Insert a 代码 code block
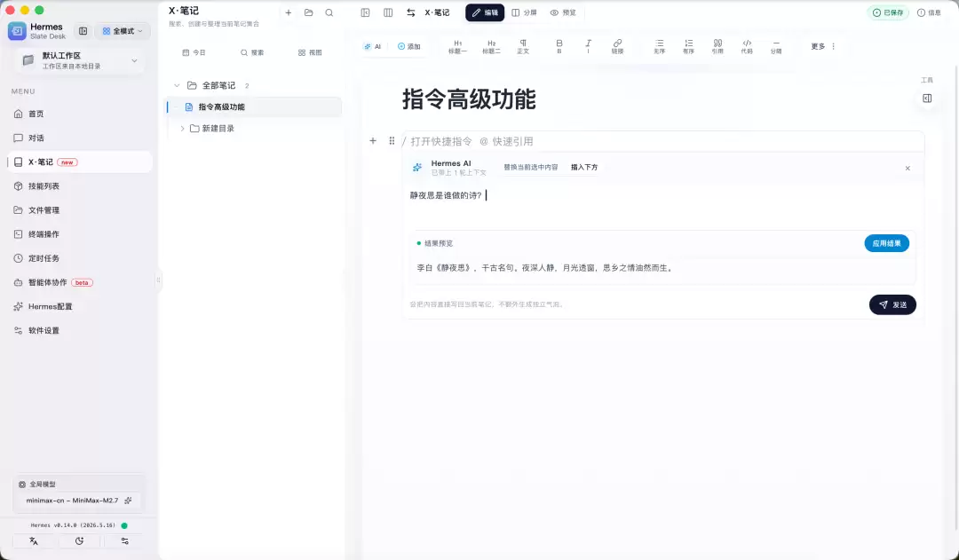959x560 pixels. (x=747, y=46)
